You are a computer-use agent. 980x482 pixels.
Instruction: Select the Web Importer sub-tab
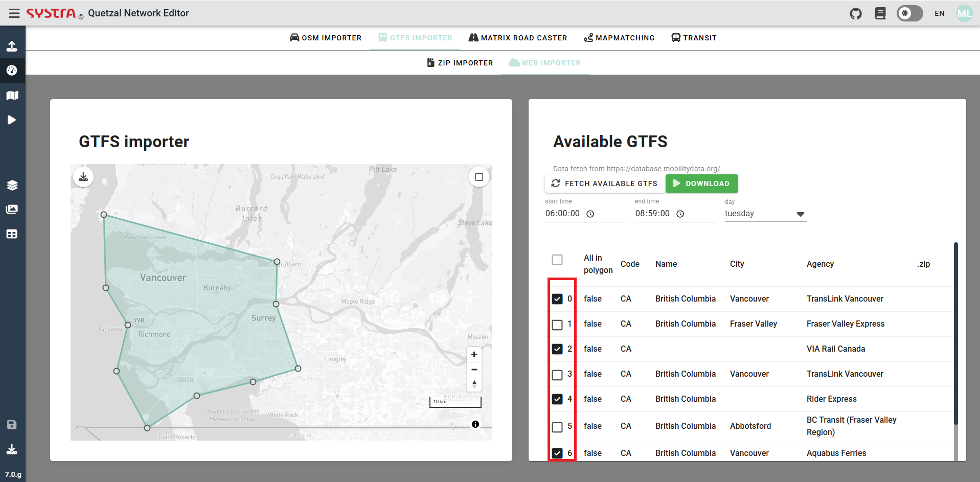(x=545, y=63)
